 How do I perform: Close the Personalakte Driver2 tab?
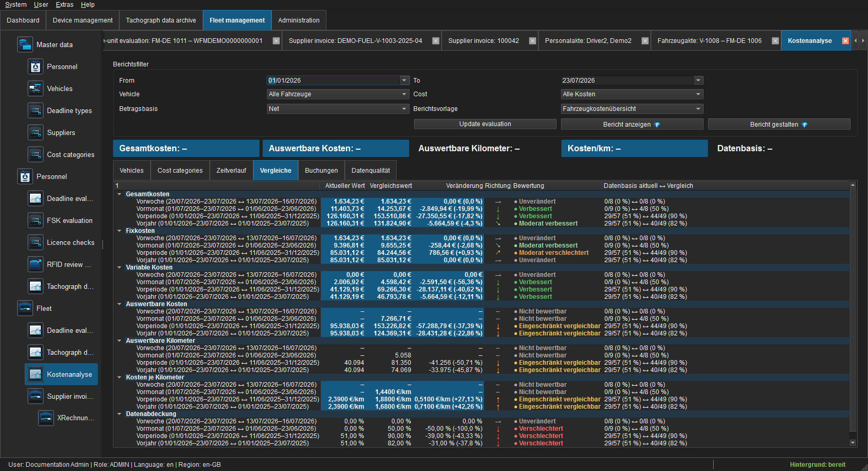[645, 41]
